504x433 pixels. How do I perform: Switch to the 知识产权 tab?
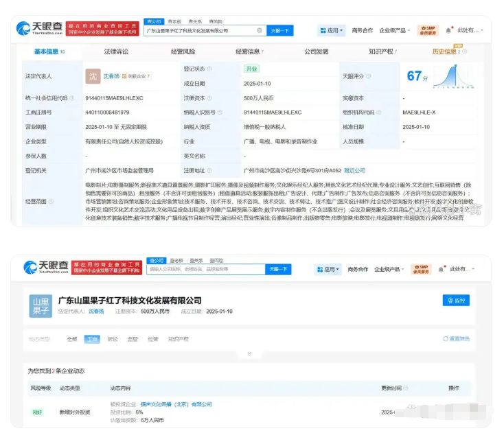[x=382, y=51]
